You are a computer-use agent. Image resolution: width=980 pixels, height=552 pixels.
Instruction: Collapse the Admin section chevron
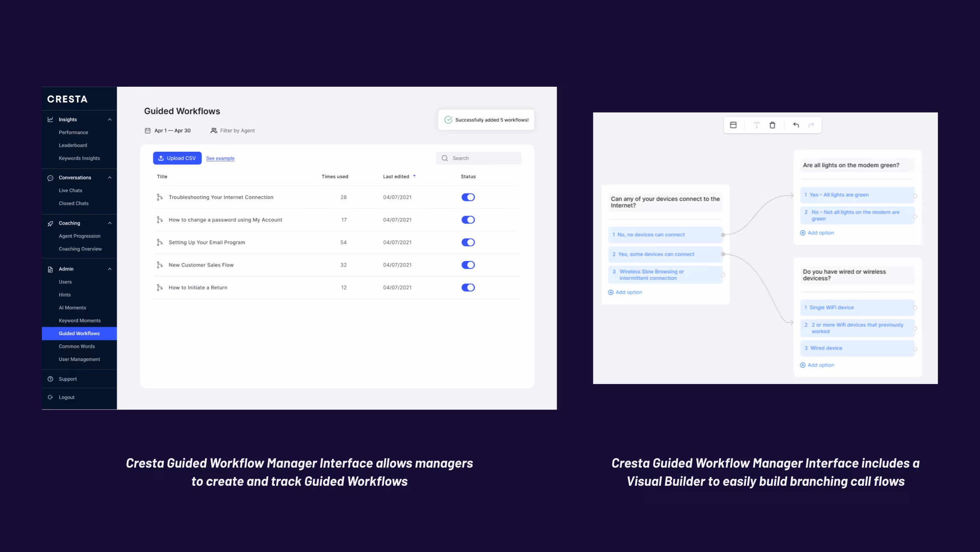(x=110, y=269)
